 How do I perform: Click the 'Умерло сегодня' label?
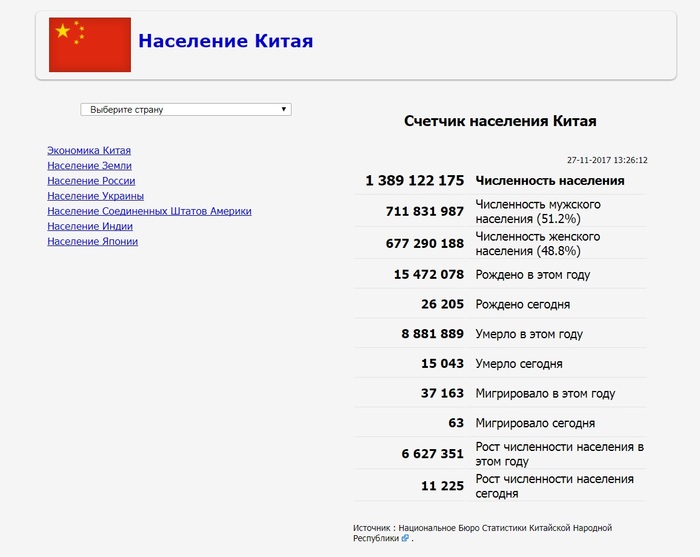pyautogui.click(x=519, y=364)
